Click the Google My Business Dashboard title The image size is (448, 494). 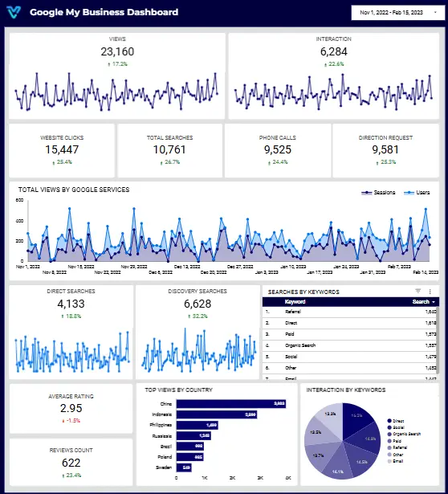(104, 12)
